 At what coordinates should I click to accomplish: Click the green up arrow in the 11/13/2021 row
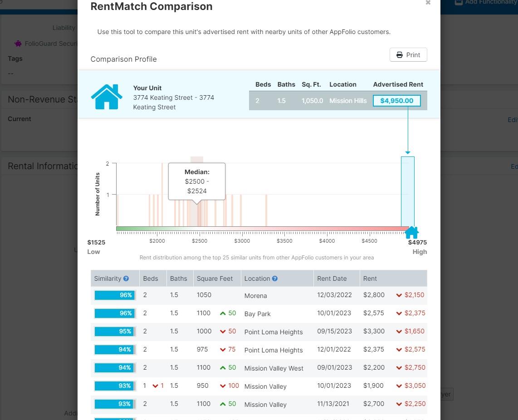coord(223,404)
